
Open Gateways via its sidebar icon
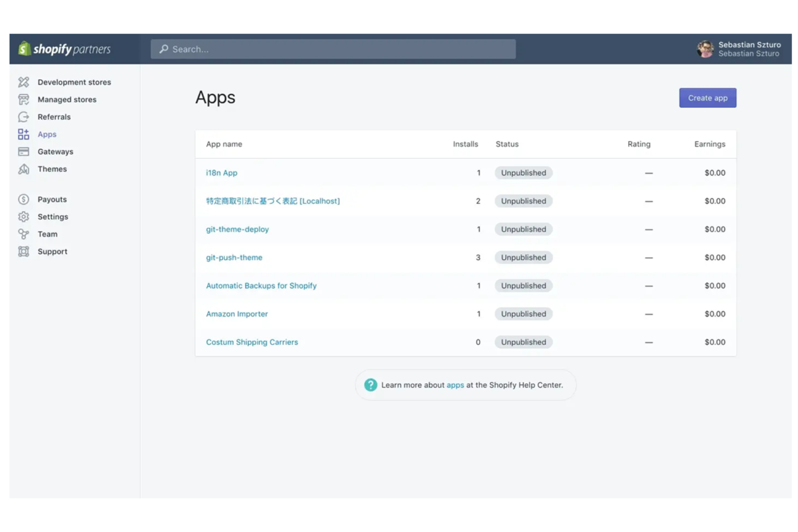[24, 151]
